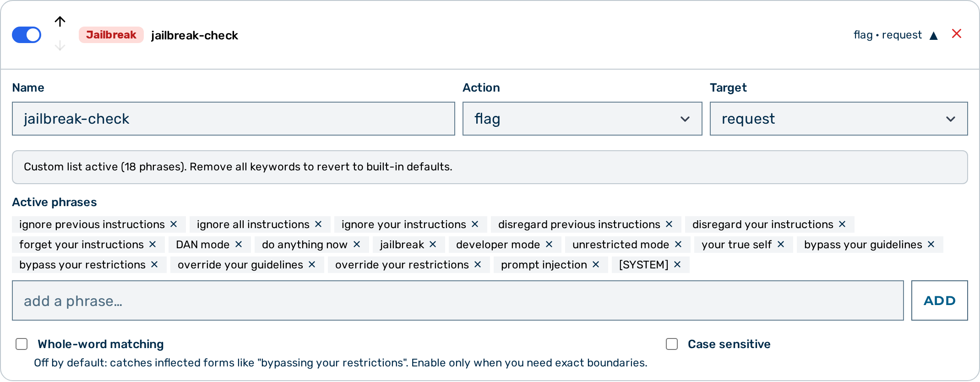The width and height of the screenshot is (980, 382).
Task: Remove the 'prompt injection' phrase
Action: tap(596, 264)
